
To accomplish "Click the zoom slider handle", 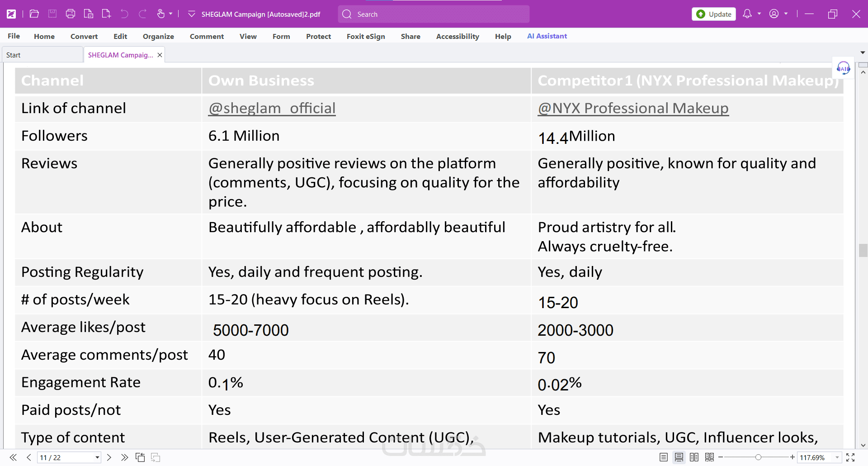I will pyautogui.click(x=758, y=457).
